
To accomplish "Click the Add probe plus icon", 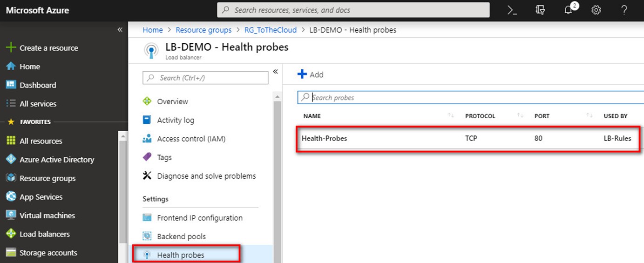I will 302,74.
